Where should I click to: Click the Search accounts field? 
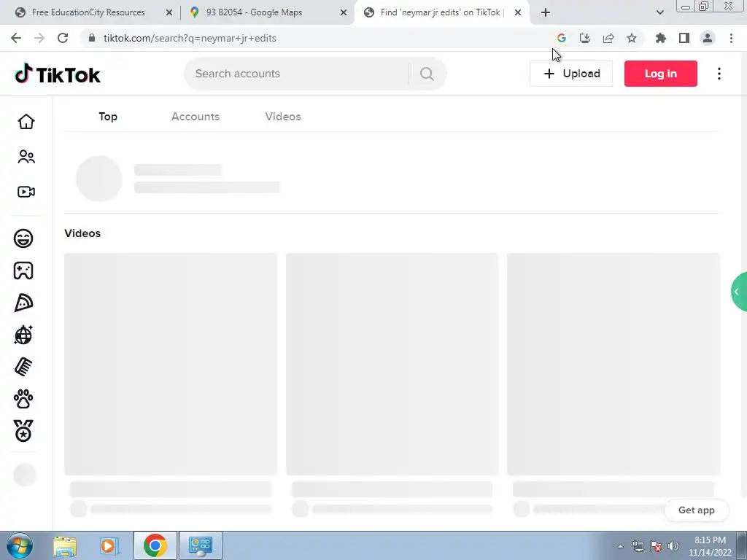point(296,74)
